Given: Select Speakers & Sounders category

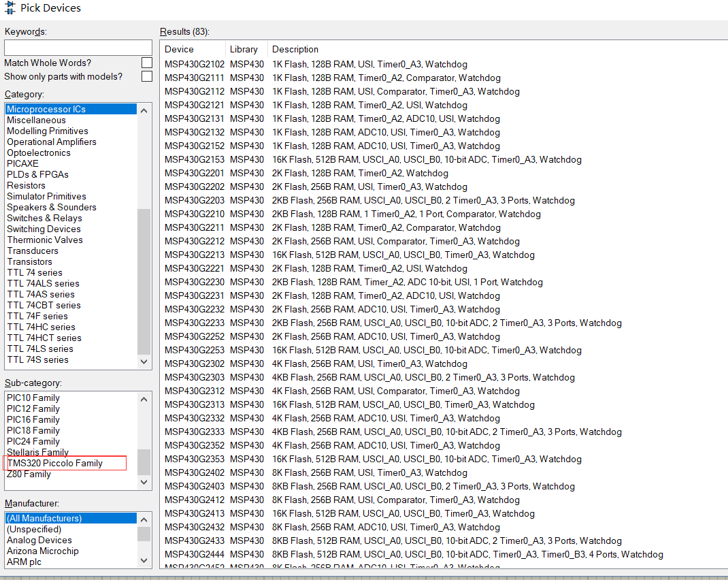Looking at the screenshot, I should click(52, 207).
